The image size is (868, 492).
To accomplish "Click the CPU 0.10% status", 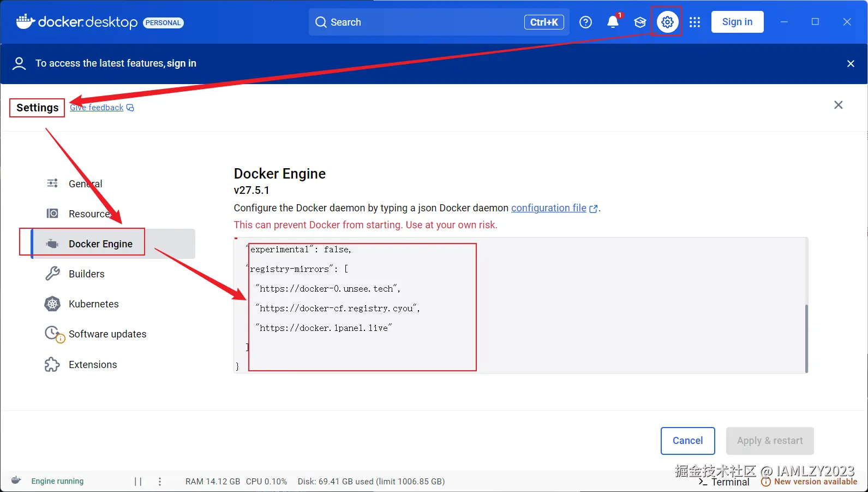I will tap(266, 481).
